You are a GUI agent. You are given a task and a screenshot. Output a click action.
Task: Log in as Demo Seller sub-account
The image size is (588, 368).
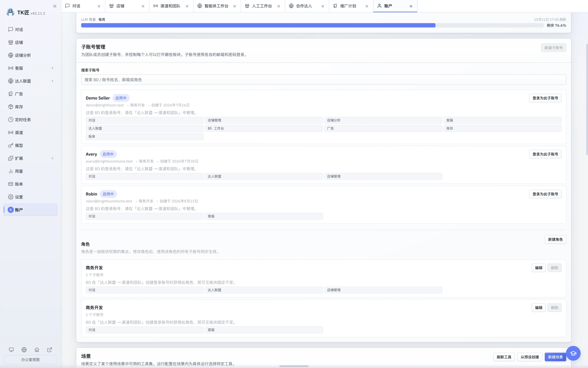pyautogui.click(x=545, y=98)
